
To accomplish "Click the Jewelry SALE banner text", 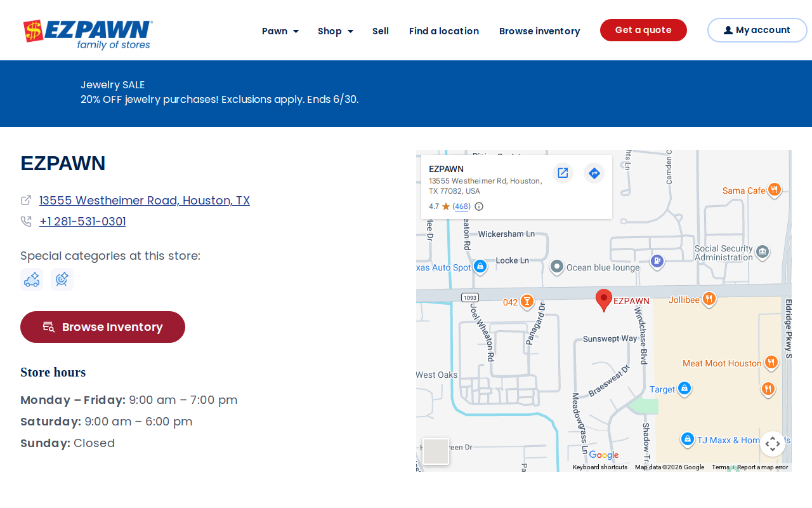I will click(113, 84).
